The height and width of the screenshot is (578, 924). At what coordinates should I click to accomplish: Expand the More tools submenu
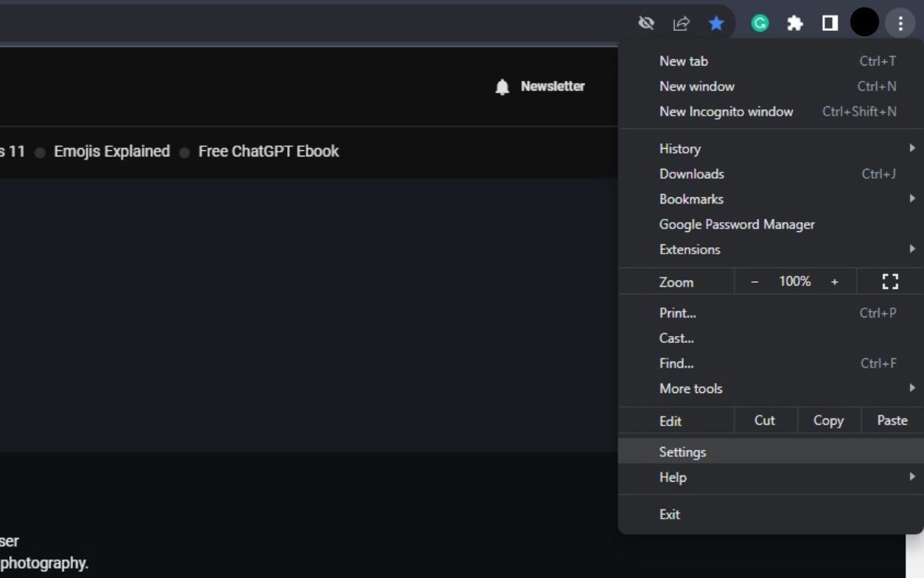tap(690, 388)
